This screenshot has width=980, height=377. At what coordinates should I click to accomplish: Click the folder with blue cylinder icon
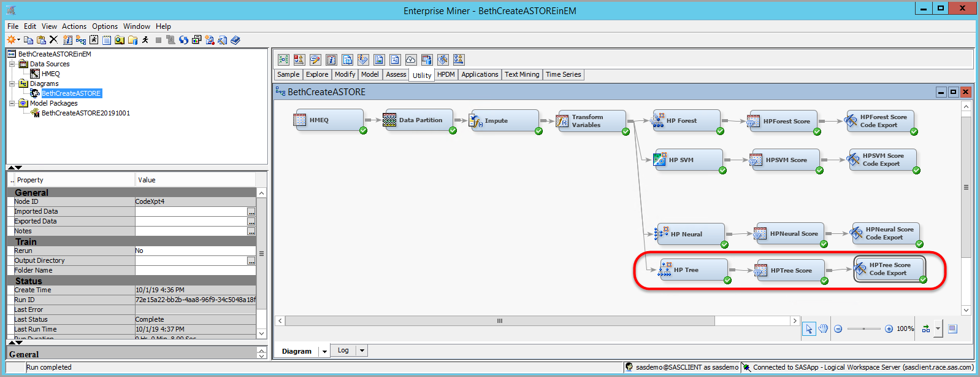pos(132,40)
